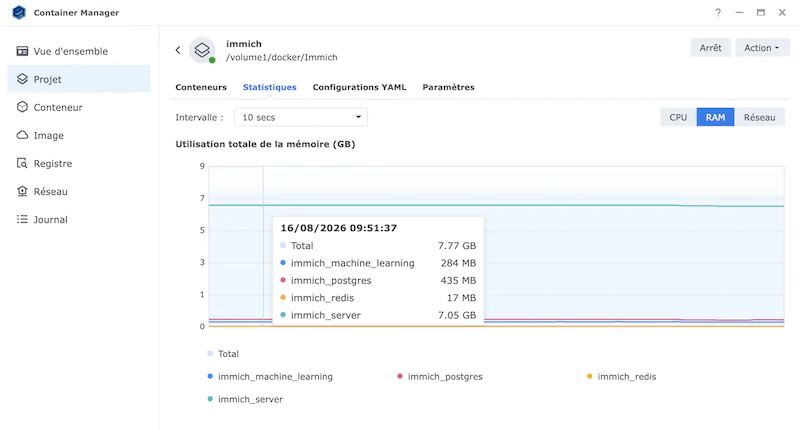Open the help question mark icon
The image size is (800, 430).
tap(718, 12)
